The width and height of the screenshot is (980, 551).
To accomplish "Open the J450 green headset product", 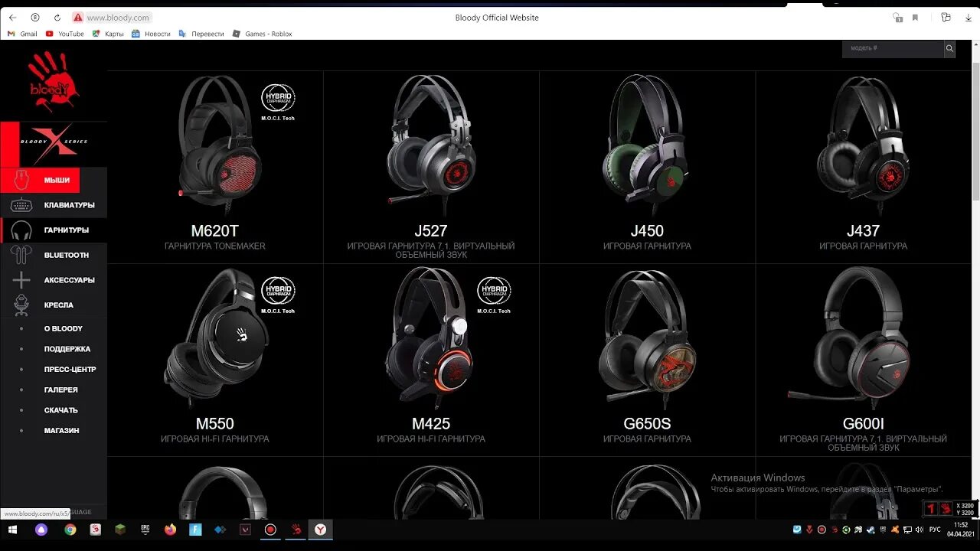I will pyautogui.click(x=647, y=168).
